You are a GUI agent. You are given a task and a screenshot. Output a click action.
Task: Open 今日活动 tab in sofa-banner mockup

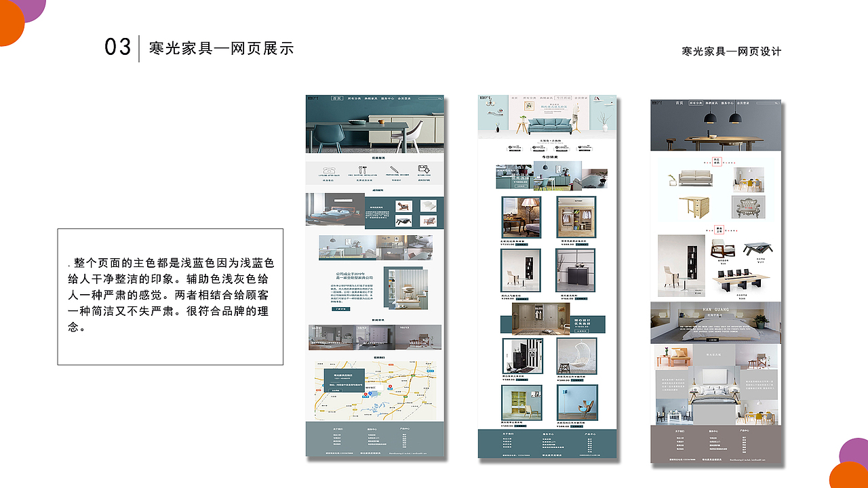click(x=563, y=98)
